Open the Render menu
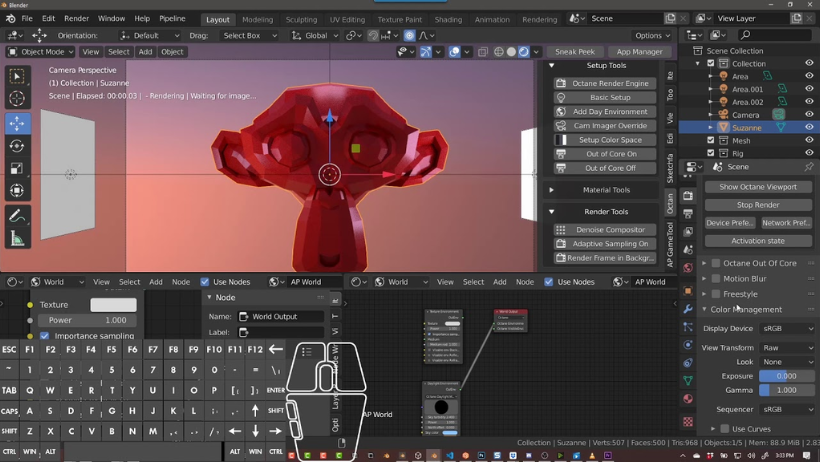 point(76,18)
